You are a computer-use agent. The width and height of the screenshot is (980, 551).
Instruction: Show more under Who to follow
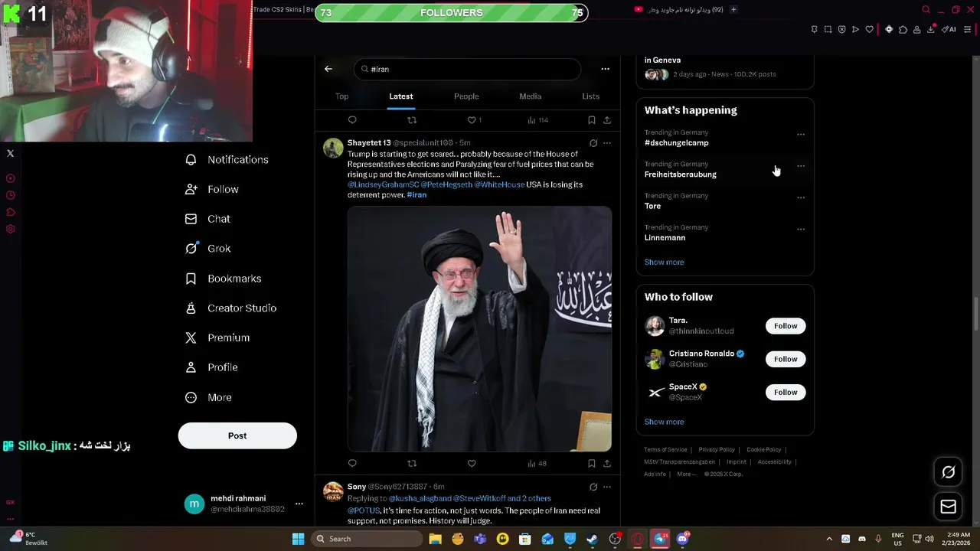click(664, 422)
